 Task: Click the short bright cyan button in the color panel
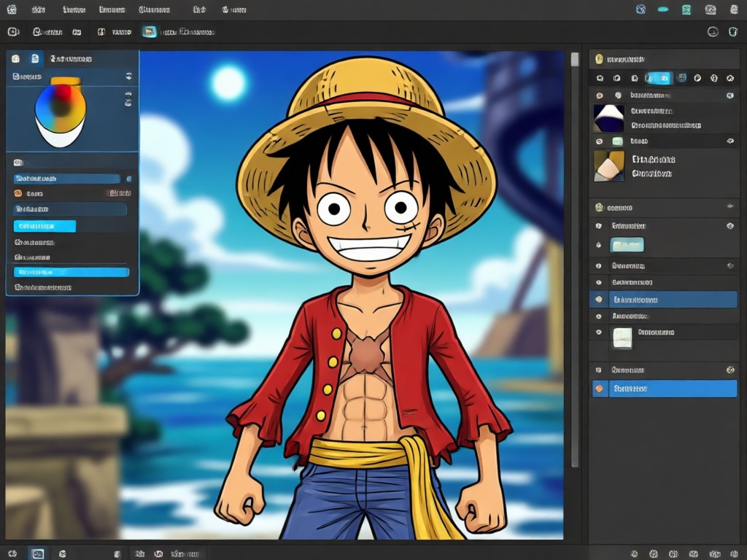44,226
